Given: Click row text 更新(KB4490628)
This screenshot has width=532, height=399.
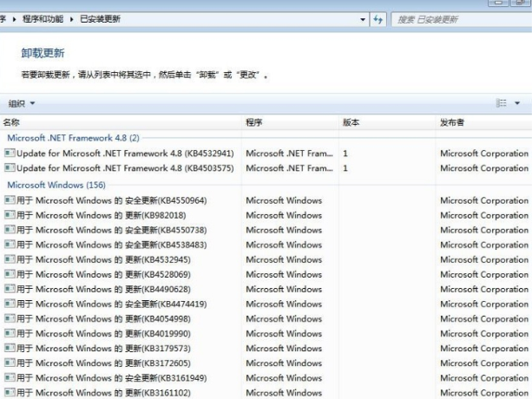Looking at the screenshot, I should pyautogui.click(x=158, y=289).
